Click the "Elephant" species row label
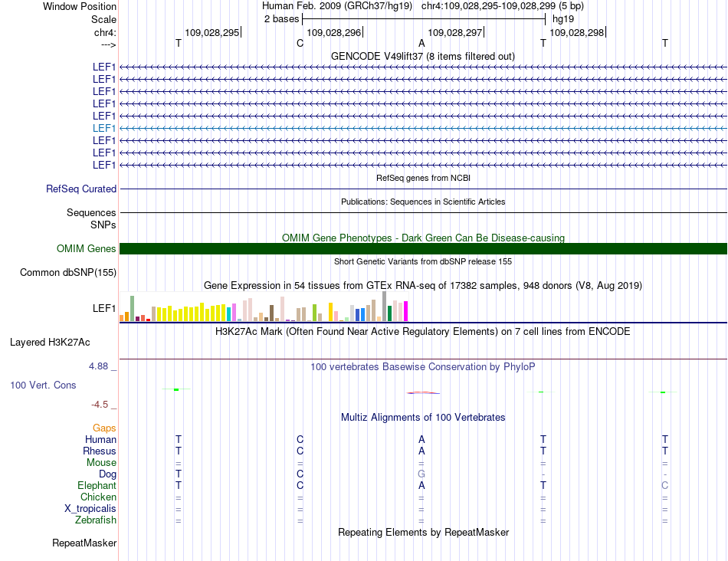 tap(97, 485)
